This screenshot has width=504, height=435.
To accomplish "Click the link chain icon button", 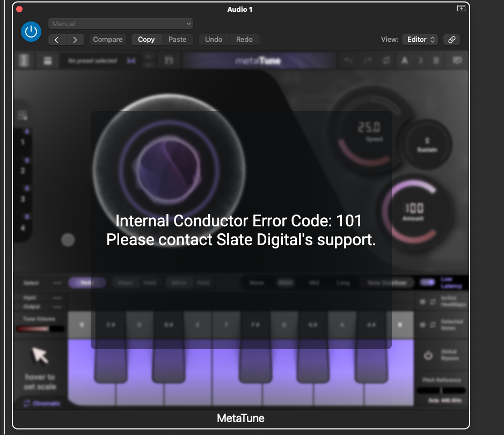I will 451,40.
